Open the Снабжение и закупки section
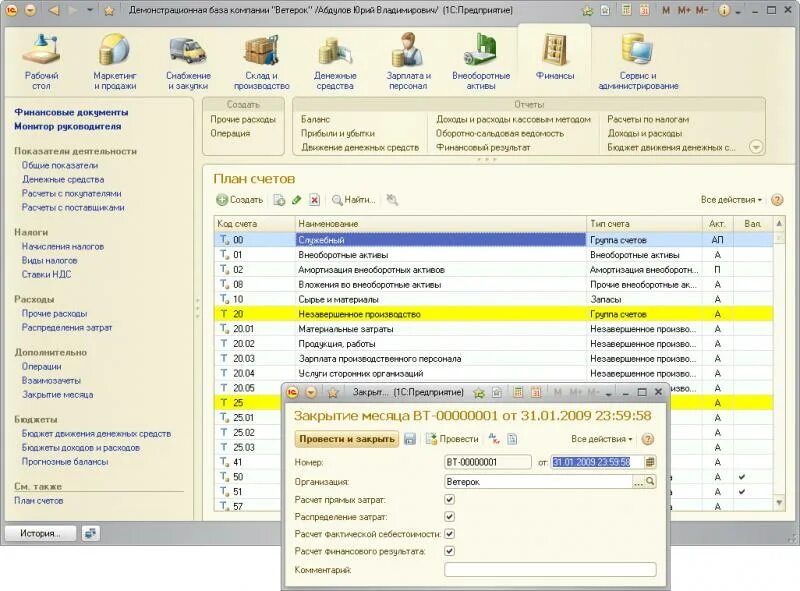Image resolution: width=800 pixels, height=591 pixels. click(188, 61)
